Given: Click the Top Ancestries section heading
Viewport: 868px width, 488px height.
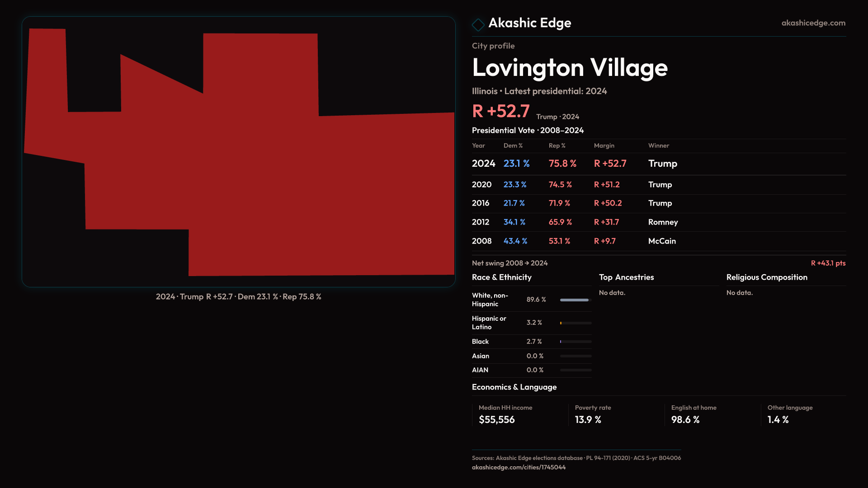Looking at the screenshot, I should tap(626, 277).
